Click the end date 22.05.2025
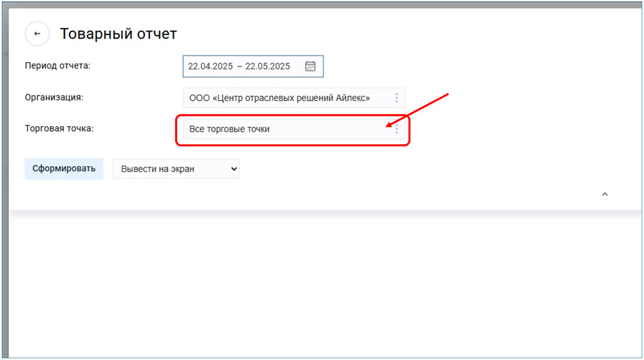 [x=268, y=66]
